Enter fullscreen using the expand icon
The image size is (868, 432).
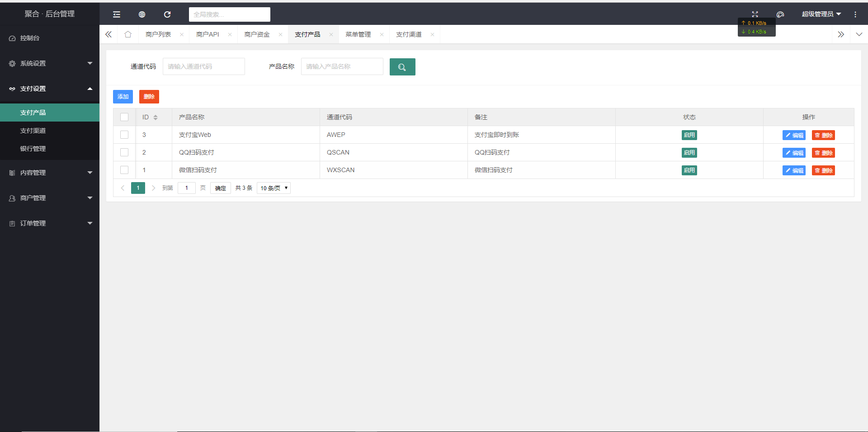pos(755,14)
